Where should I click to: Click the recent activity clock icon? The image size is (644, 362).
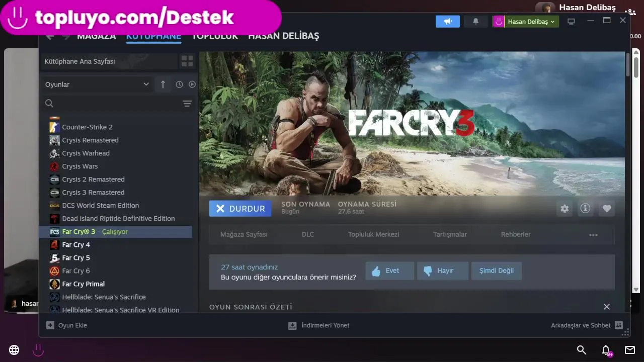(179, 84)
